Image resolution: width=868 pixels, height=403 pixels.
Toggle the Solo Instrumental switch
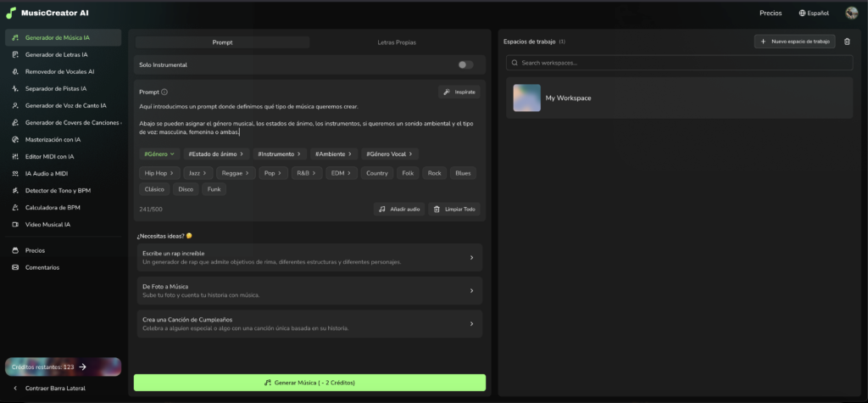(x=465, y=64)
